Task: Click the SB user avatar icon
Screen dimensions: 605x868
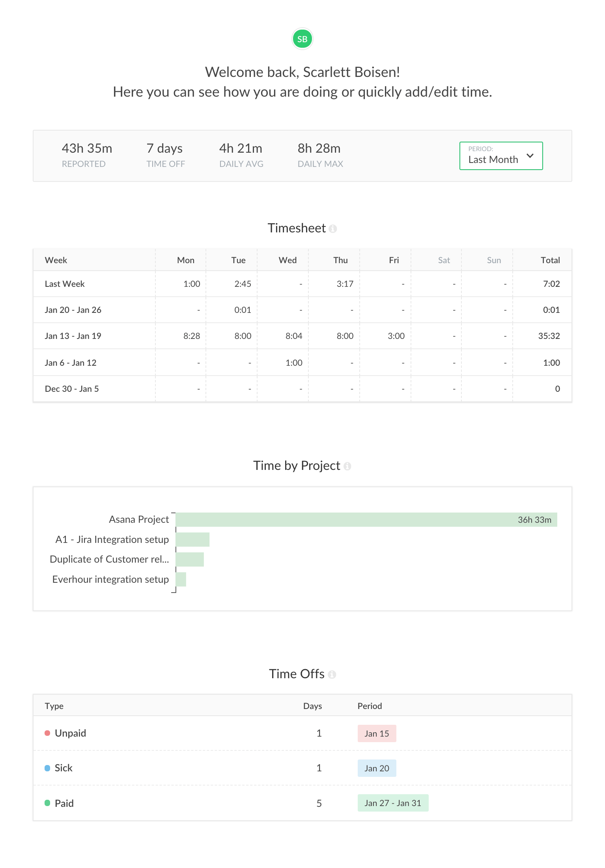Action: point(302,39)
